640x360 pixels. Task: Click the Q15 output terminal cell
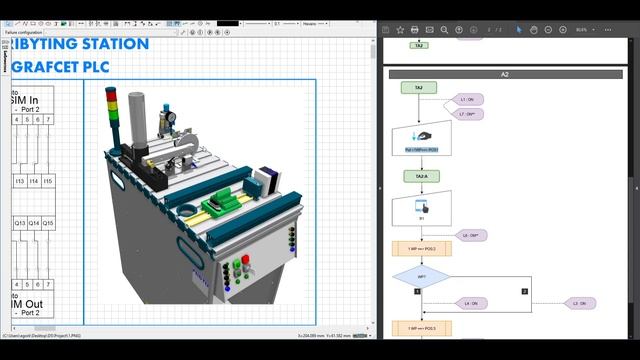[48, 223]
